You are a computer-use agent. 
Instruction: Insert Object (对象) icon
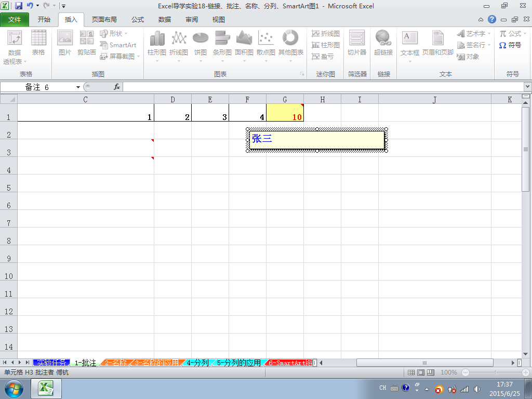point(468,56)
